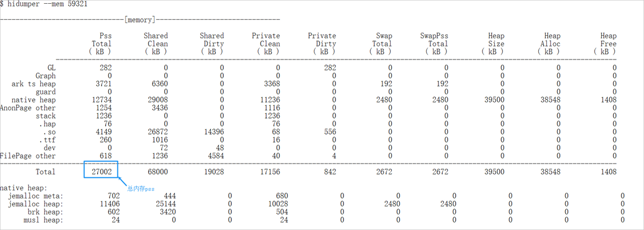Select the [memory] section header

(x=140, y=20)
